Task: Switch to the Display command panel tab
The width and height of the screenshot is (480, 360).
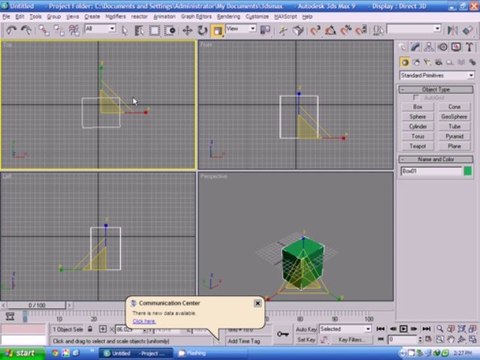Action: (x=456, y=47)
